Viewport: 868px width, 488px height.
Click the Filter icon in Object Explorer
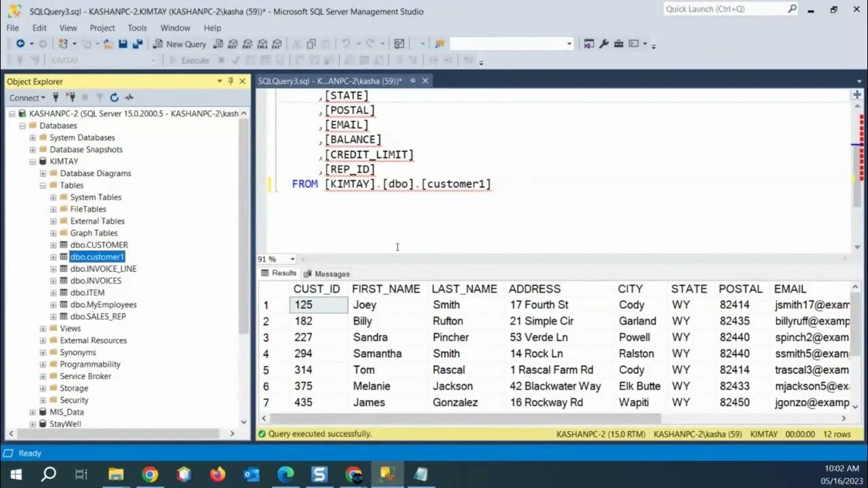pos(99,98)
